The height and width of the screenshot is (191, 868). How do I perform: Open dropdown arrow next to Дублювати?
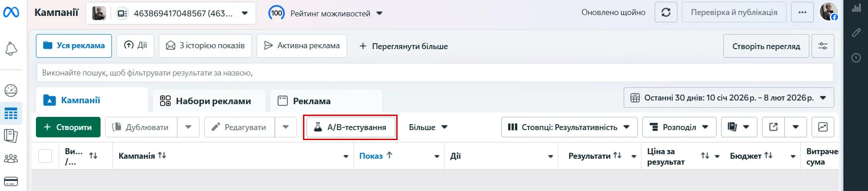point(188,127)
